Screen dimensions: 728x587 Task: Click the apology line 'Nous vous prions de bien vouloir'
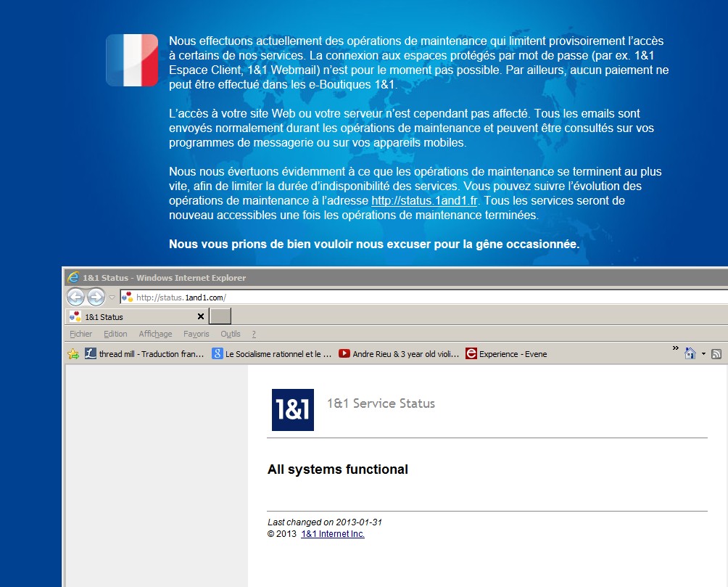click(x=374, y=244)
